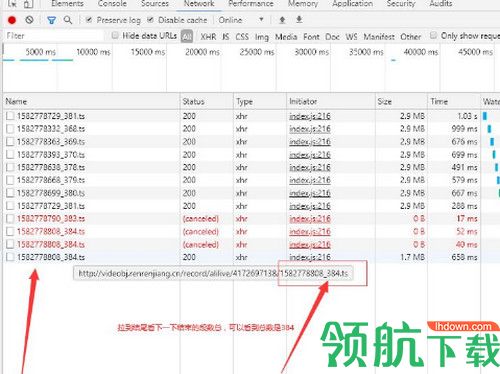The height and width of the screenshot is (374, 500).
Task: Click the waterfall bar of 1.03 s row
Action: coord(485,116)
